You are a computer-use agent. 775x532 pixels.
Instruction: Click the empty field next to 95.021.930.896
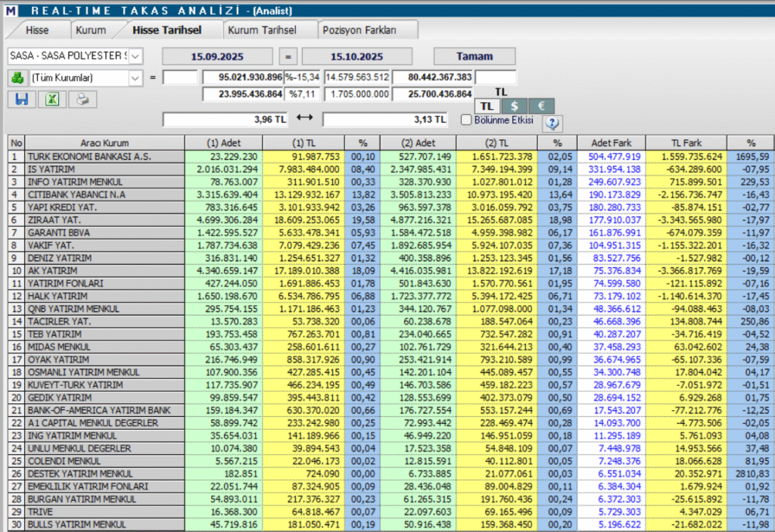[180, 78]
